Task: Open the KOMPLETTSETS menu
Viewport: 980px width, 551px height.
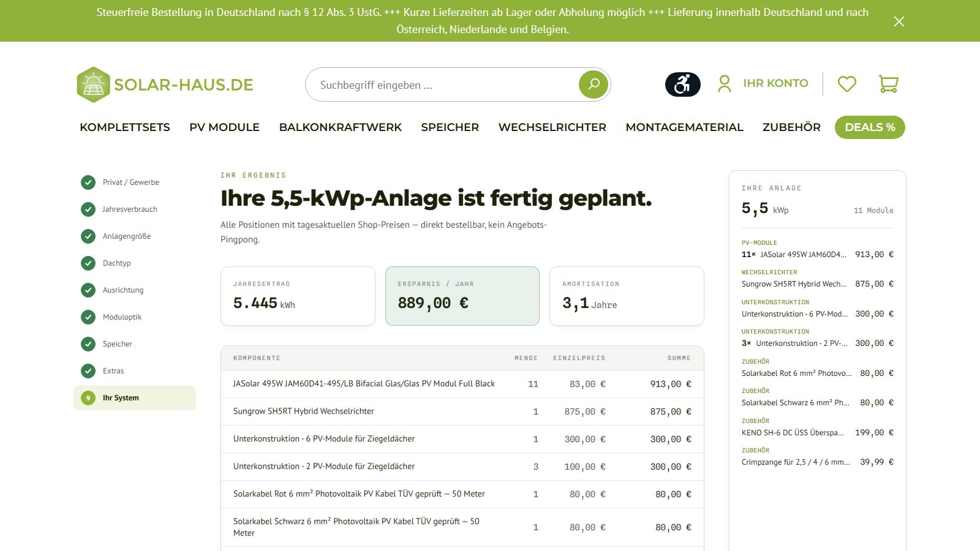Action: click(125, 127)
